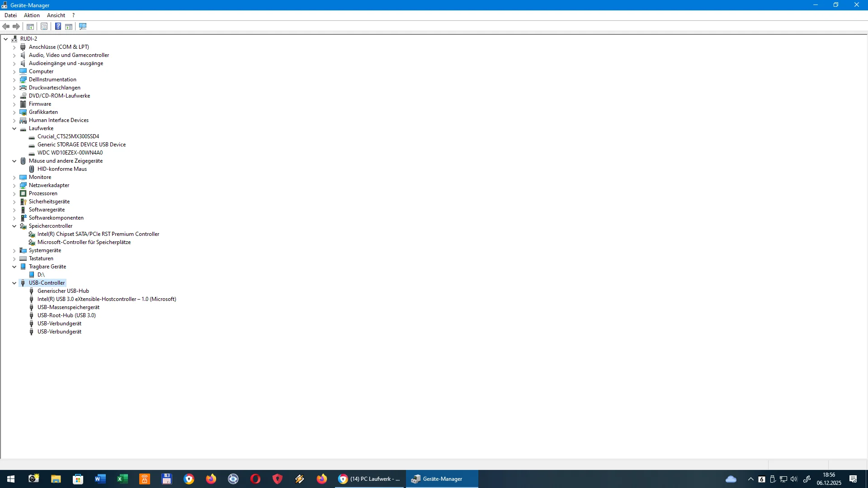Expand the Grafikkarten category
The image size is (868, 488).
coord(14,113)
